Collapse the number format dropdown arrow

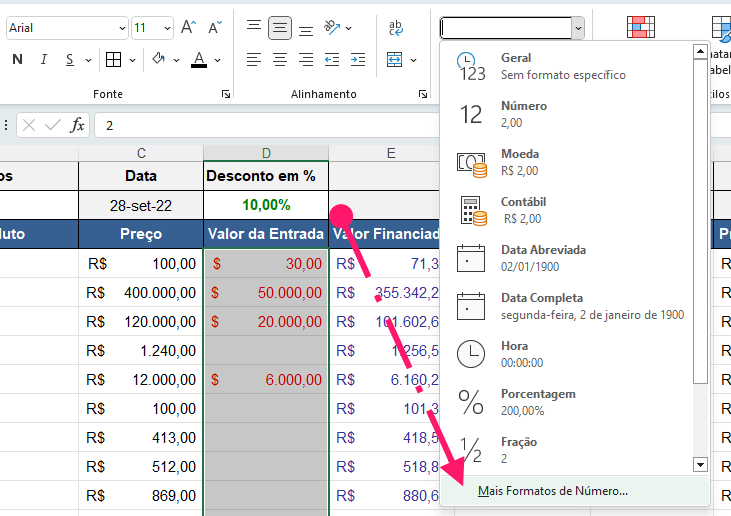pyautogui.click(x=578, y=28)
